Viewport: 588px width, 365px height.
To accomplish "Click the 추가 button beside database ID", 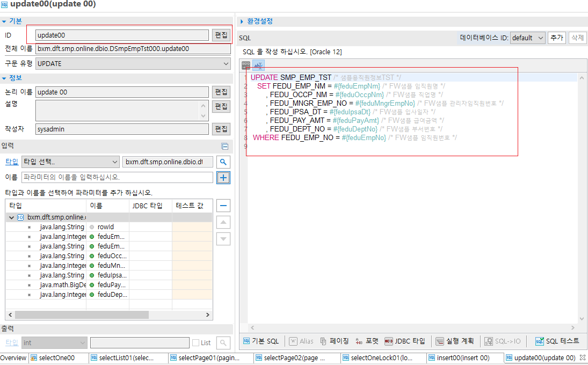I will pyautogui.click(x=557, y=38).
